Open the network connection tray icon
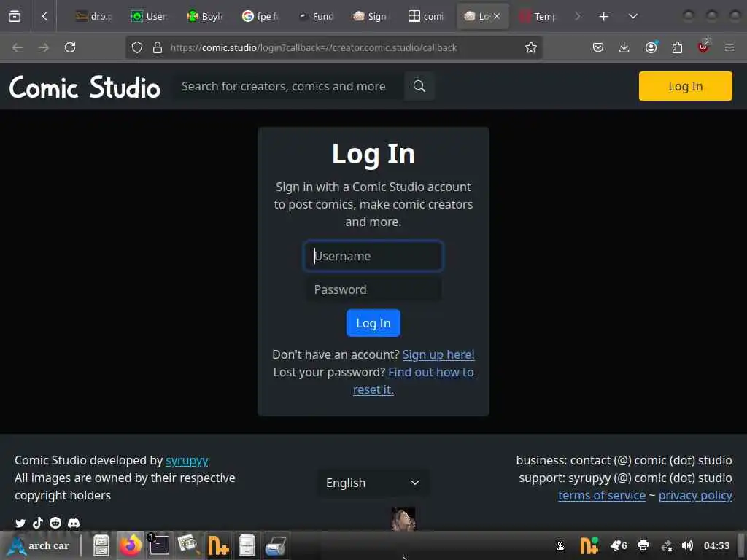747x560 pixels. click(666, 545)
